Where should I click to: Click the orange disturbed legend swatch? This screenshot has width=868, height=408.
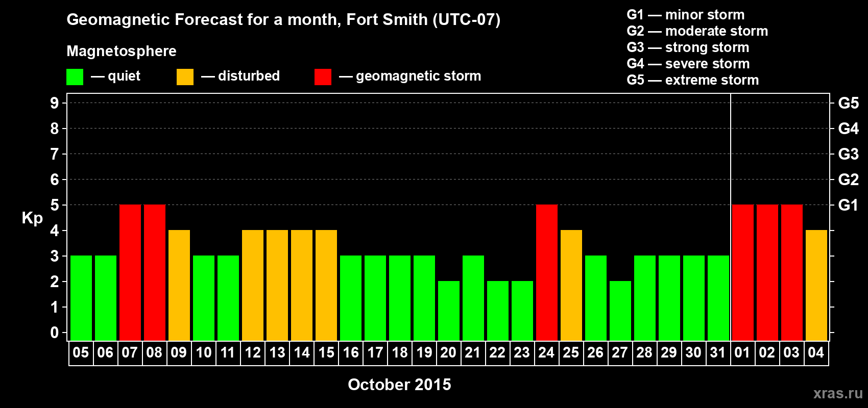[185, 77]
